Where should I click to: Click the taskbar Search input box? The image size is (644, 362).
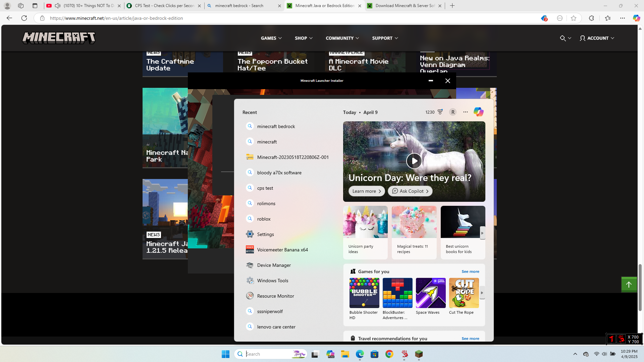pos(271,354)
